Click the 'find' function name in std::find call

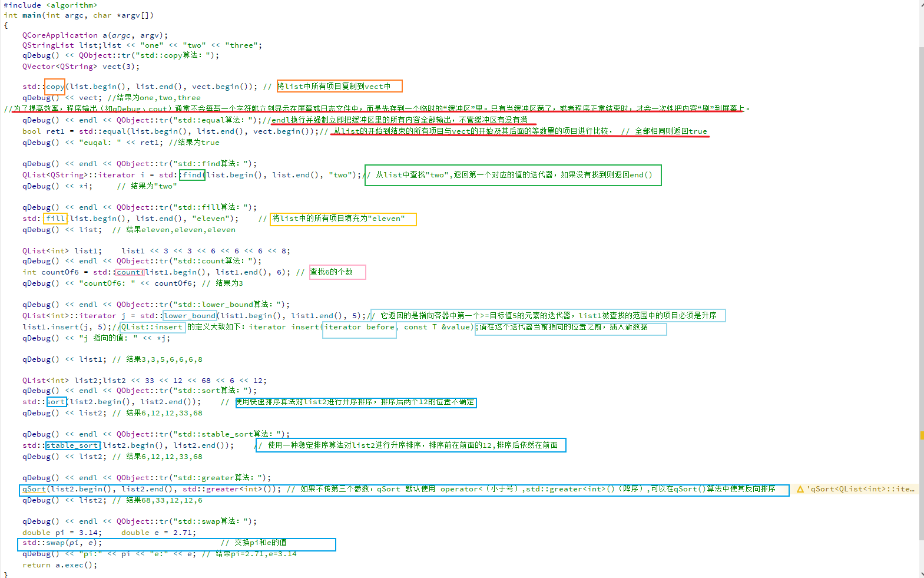point(192,175)
